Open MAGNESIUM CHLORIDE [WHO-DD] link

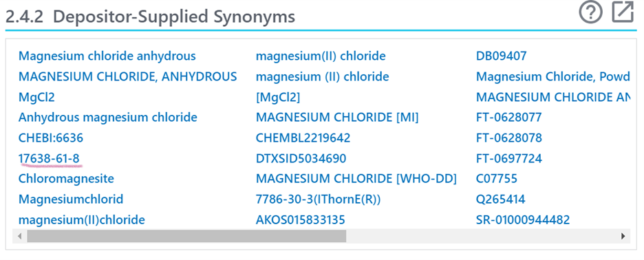pos(356,179)
